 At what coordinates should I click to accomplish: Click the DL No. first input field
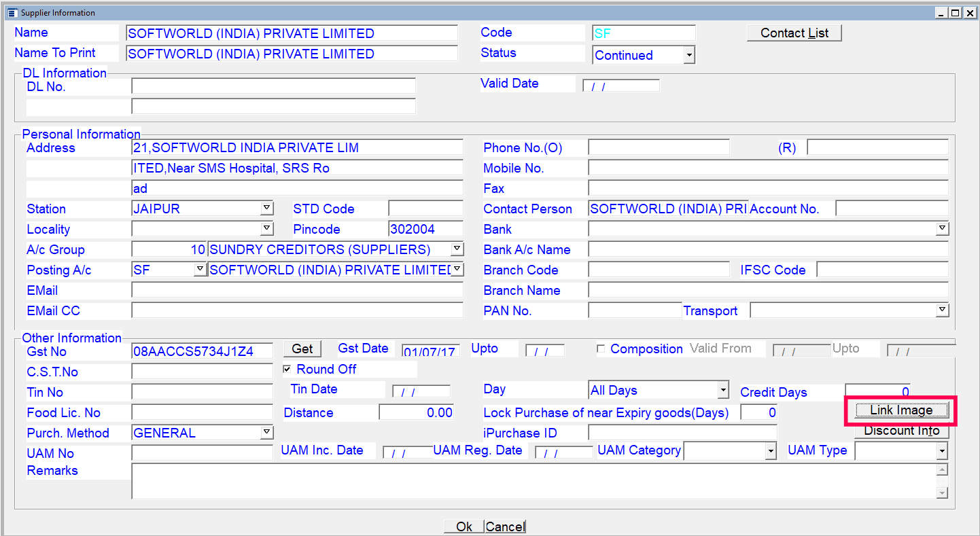coord(273,86)
